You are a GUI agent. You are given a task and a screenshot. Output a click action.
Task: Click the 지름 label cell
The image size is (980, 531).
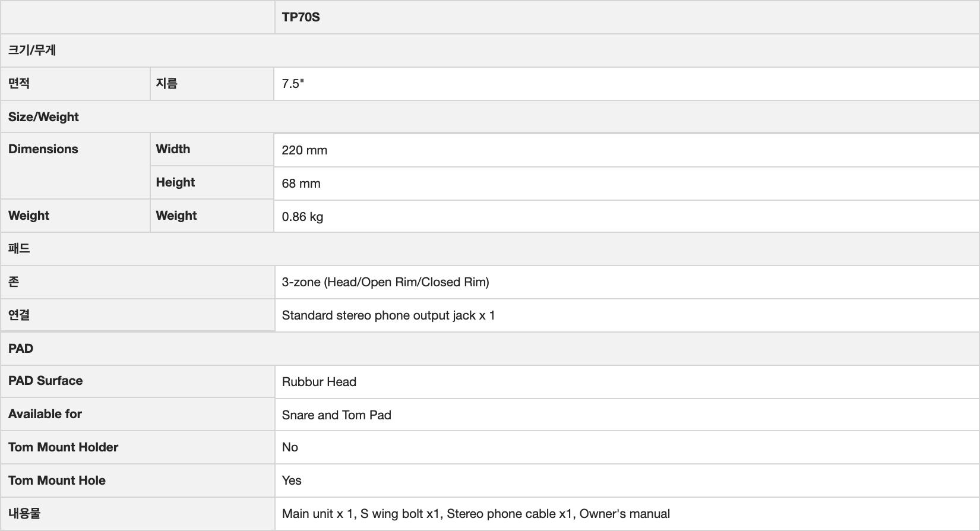click(x=166, y=84)
